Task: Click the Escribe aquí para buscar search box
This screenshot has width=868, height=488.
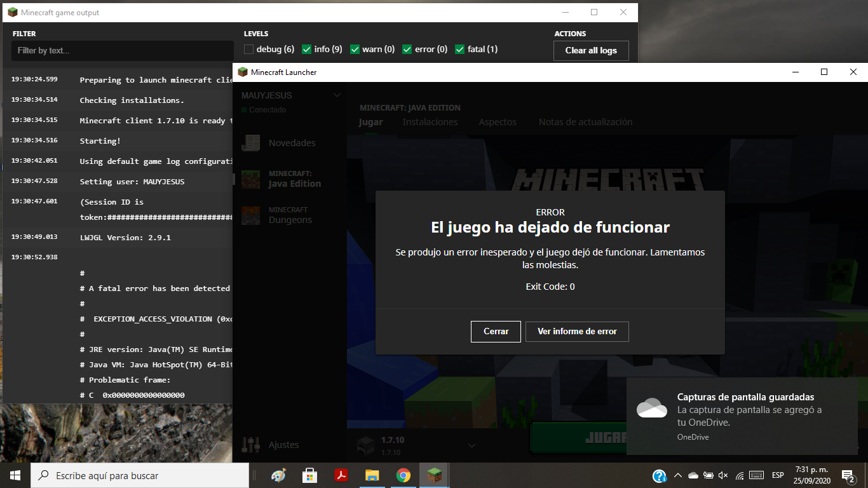Action: (x=139, y=475)
